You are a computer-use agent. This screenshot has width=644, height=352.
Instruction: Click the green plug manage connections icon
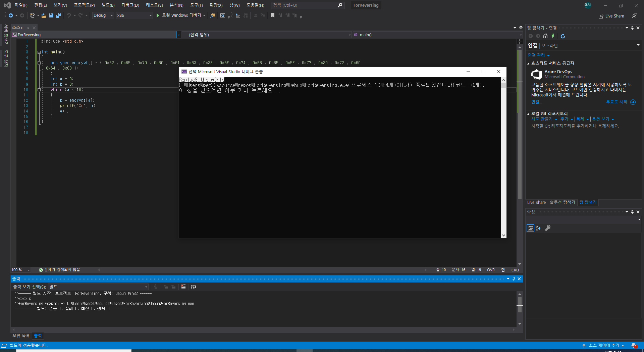[553, 36]
